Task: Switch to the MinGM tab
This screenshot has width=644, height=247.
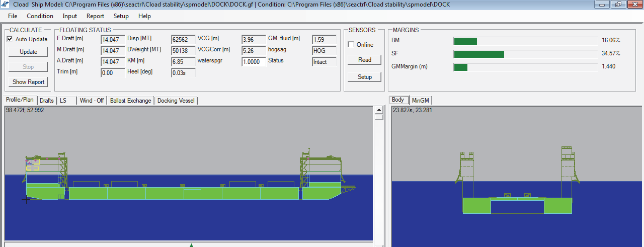Action: pyautogui.click(x=420, y=101)
